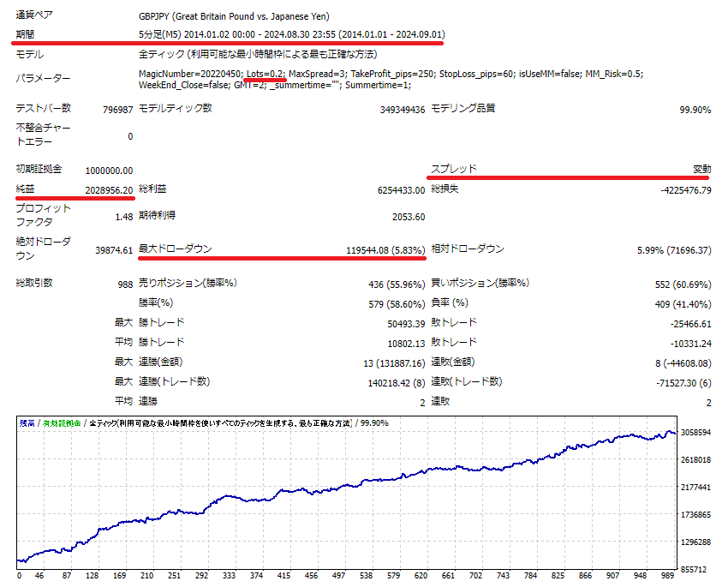Click the chart x-axis label 497
The image size is (728, 587).
[338, 575]
